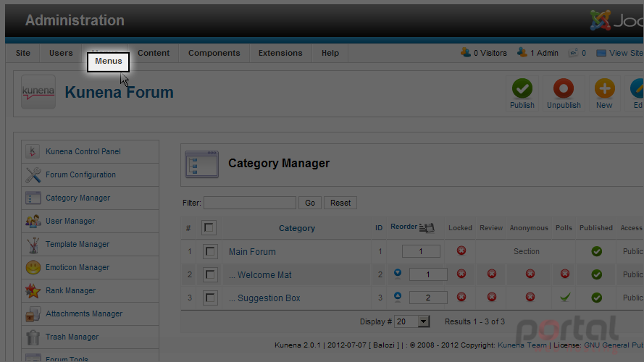The width and height of the screenshot is (644, 362).
Task: Toggle Polls checkmark for Suggestion Box
Action: point(565,297)
